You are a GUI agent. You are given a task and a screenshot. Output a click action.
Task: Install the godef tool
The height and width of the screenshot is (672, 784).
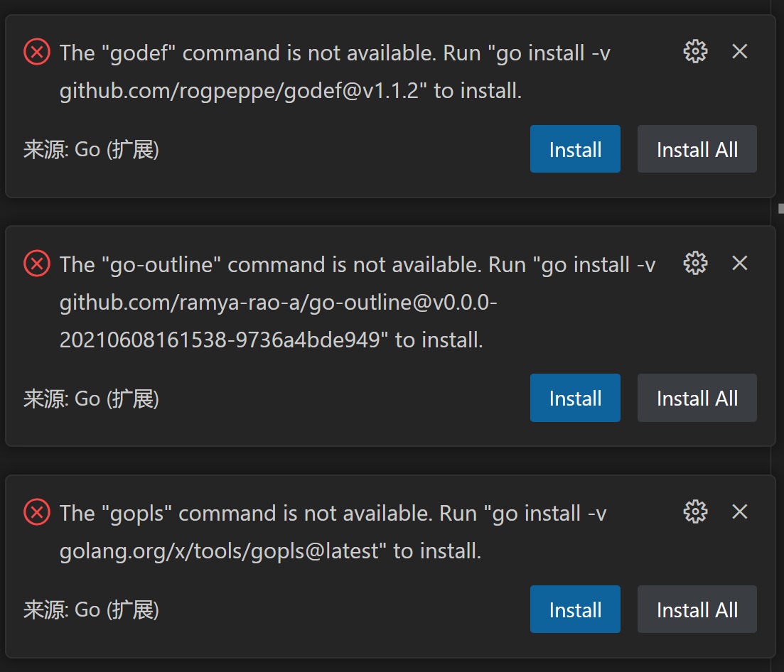[575, 149]
